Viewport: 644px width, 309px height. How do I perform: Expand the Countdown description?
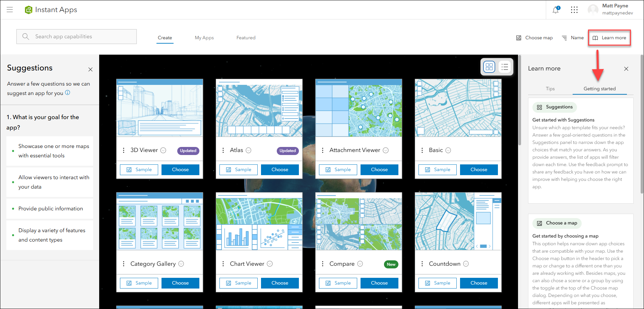click(x=466, y=264)
